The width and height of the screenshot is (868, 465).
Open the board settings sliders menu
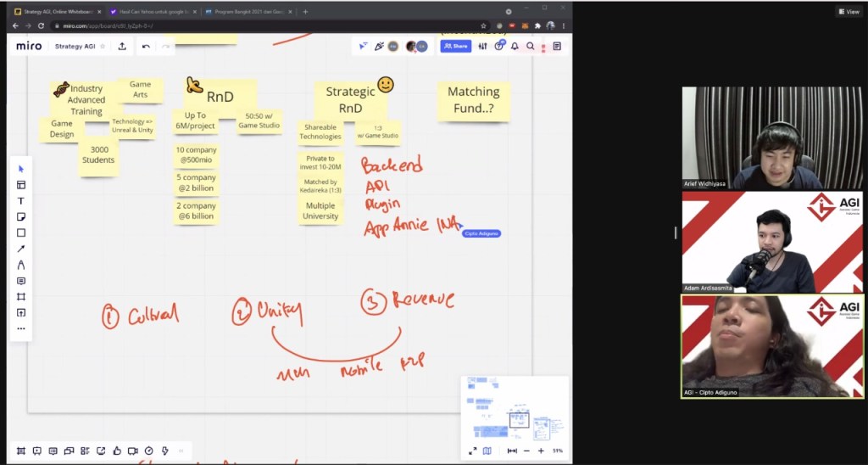pos(482,46)
